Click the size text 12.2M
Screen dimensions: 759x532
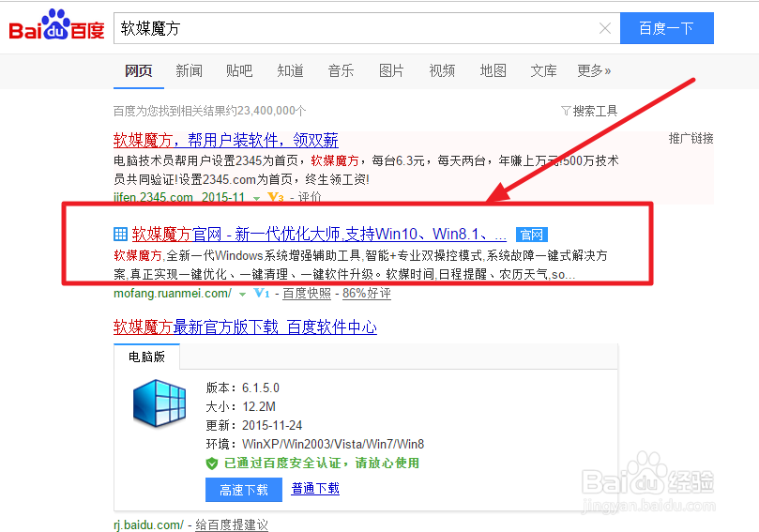[259, 406]
